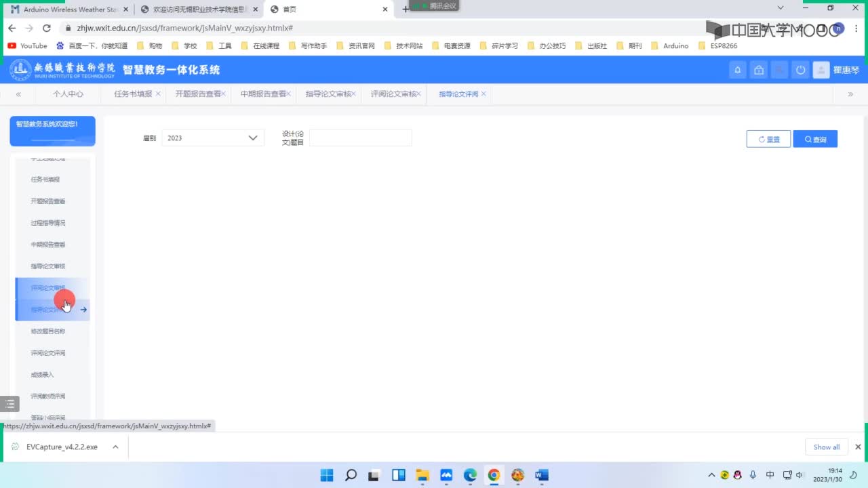Close the 任务书填报 tab
868x488 pixels.
(158, 94)
